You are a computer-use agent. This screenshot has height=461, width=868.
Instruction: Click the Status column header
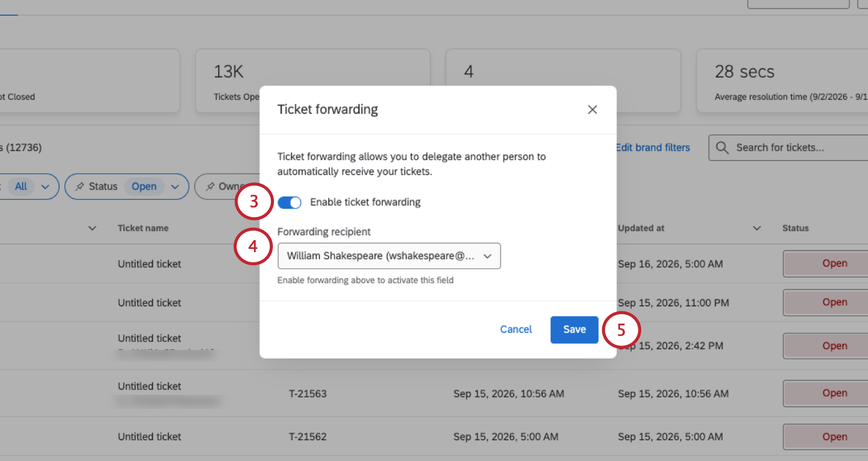[795, 228]
